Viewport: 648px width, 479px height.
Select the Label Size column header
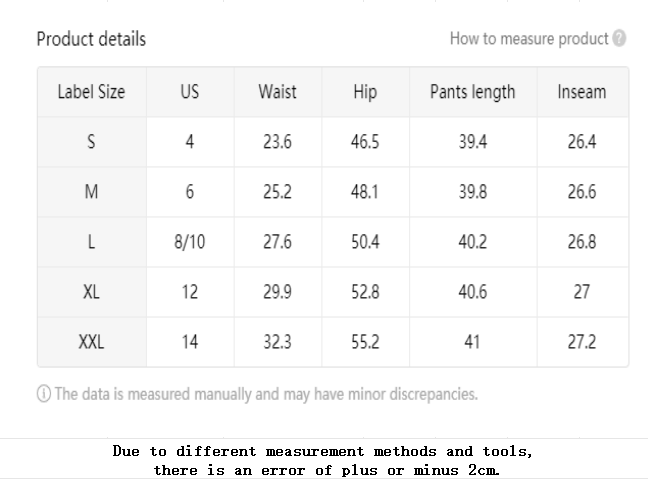[x=91, y=92]
